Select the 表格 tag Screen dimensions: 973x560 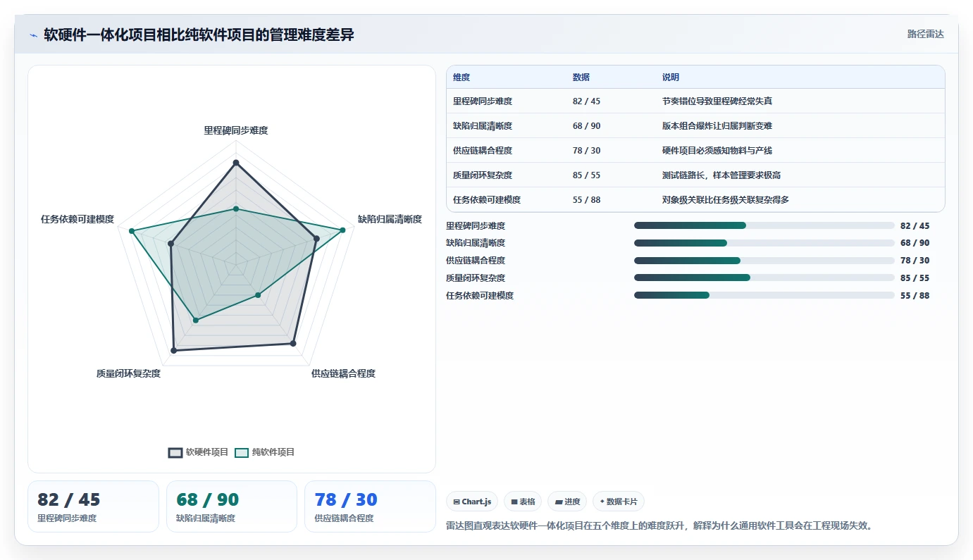pyautogui.click(x=523, y=502)
